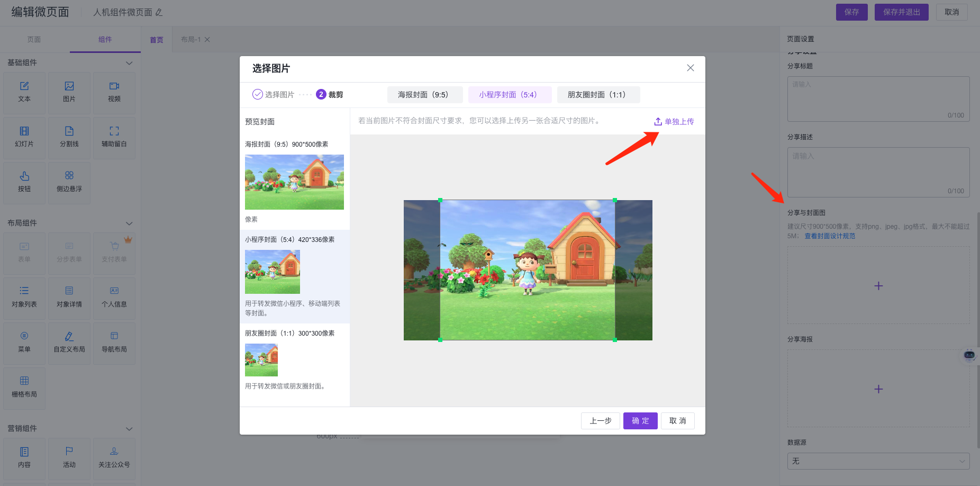Focus the 分享标题 input field
This screenshot has height=486, width=980.
click(x=878, y=99)
